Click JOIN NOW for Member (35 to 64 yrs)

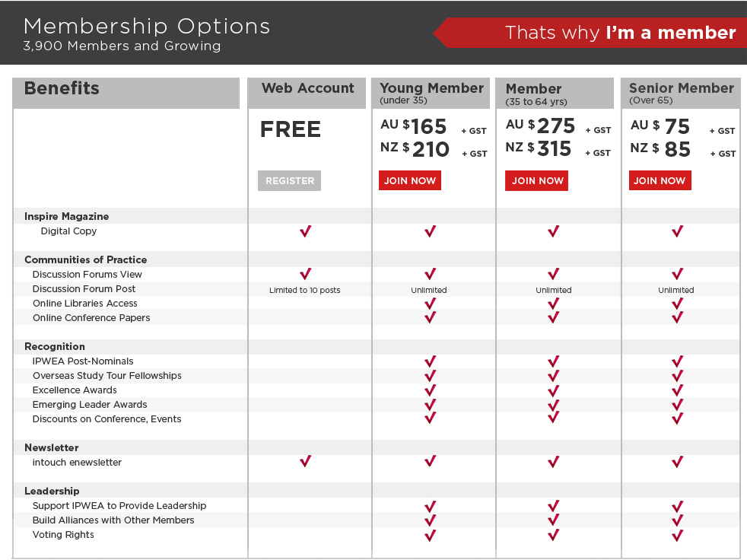point(536,180)
